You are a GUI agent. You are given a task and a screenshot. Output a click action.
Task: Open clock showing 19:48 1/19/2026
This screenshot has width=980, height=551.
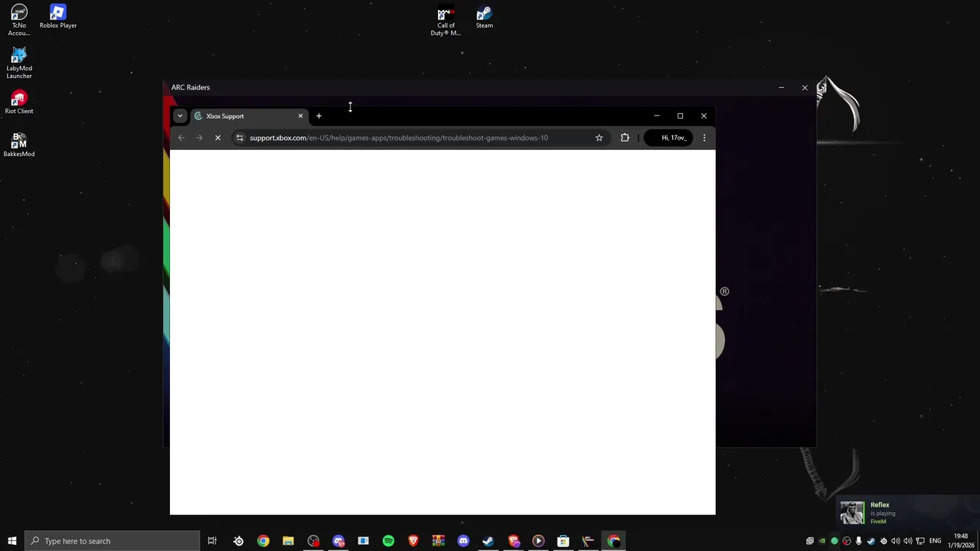click(x=961, y=541)
